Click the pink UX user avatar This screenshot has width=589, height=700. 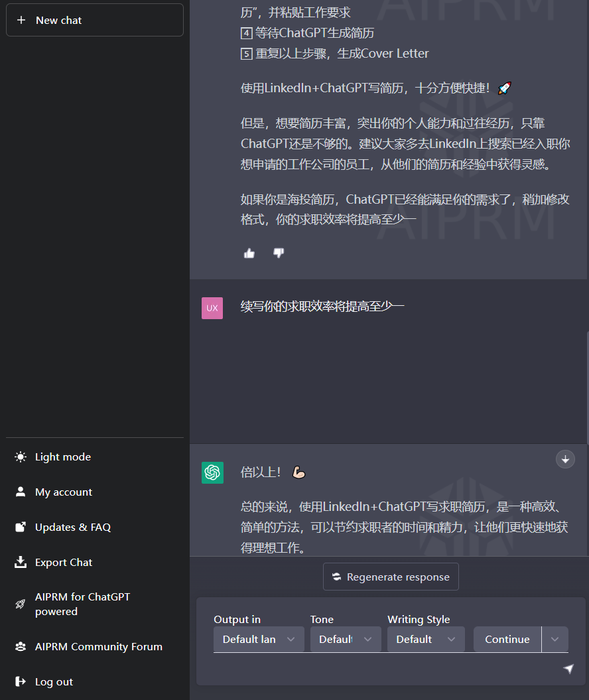[212, 308]
